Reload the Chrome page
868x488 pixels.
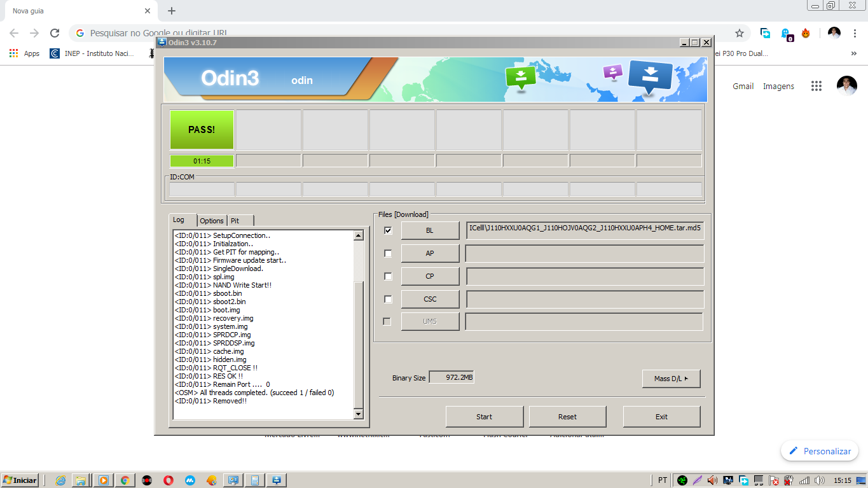click(x=55, y=33)
